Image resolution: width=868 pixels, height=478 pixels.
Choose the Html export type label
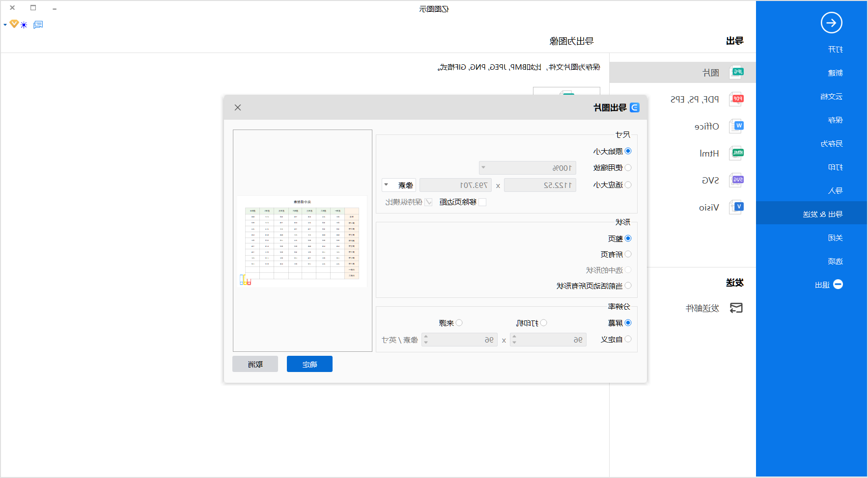tap(709, 154)
